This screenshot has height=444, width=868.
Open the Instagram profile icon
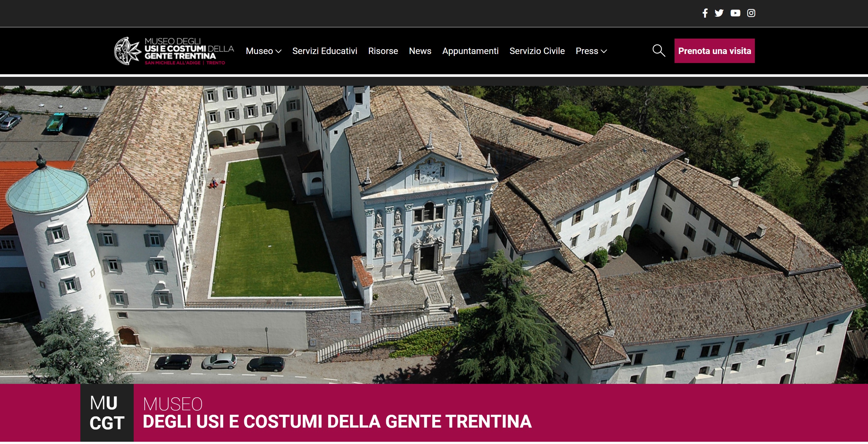[751, 13]
